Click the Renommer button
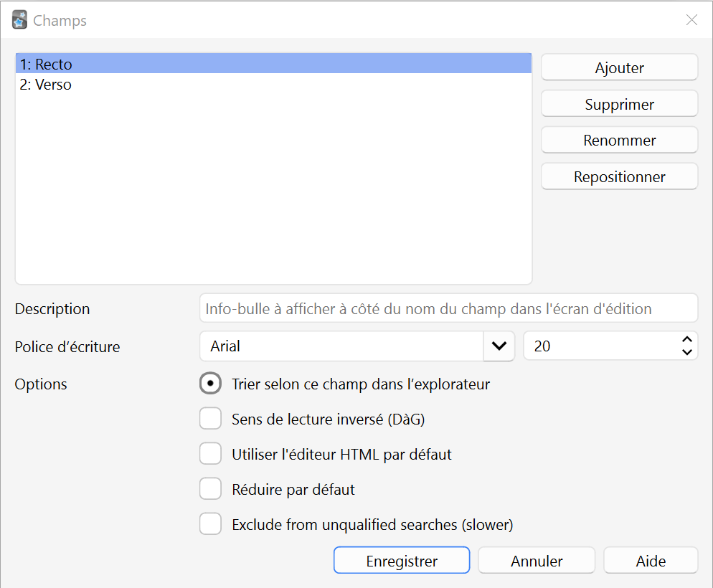Viewport: 713px width, 588px height. tap(619, 141)
